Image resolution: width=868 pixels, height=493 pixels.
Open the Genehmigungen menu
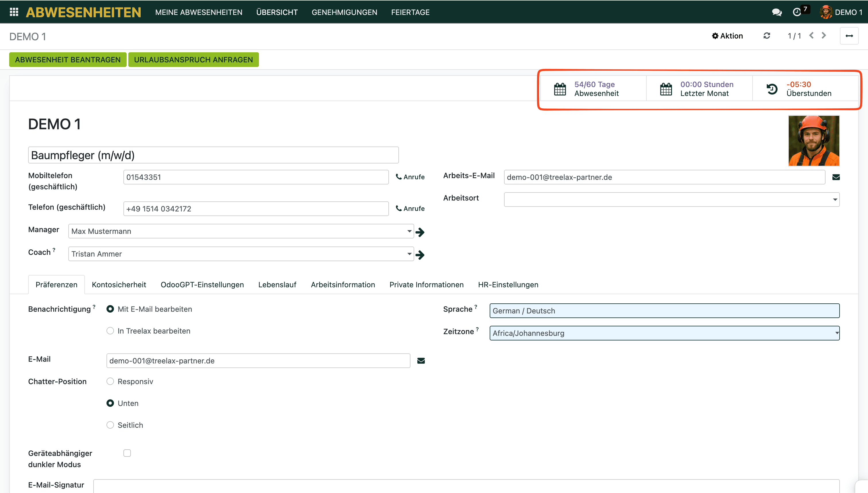[344, 12]
